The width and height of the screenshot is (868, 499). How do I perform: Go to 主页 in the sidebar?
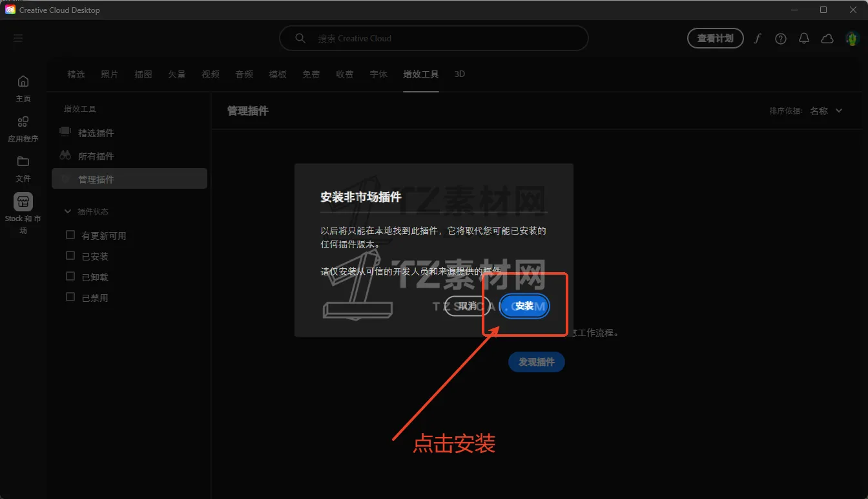tap(23, 89)
